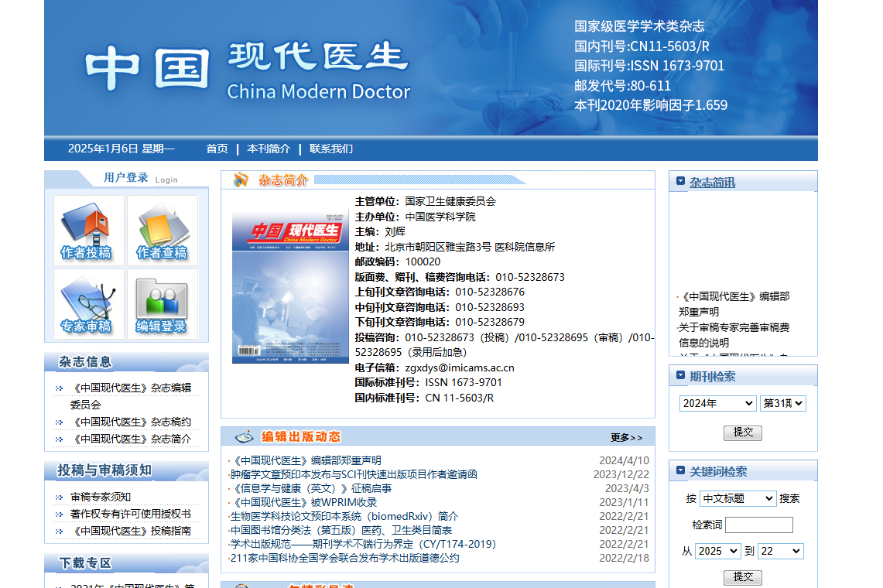
Task: Click the email address zgxdys@imicams.ac.cn
Action: click(460, 367)
